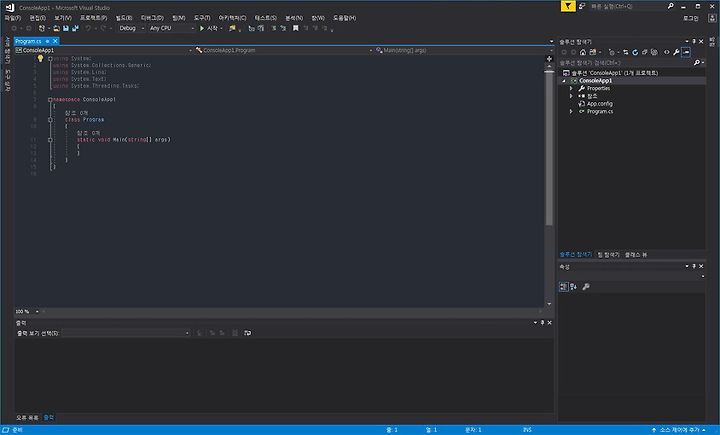This screenshot has height=435, width=720.
Task: Click the View Code icon in Solution Explorer
Action: (x=667, y=52)
